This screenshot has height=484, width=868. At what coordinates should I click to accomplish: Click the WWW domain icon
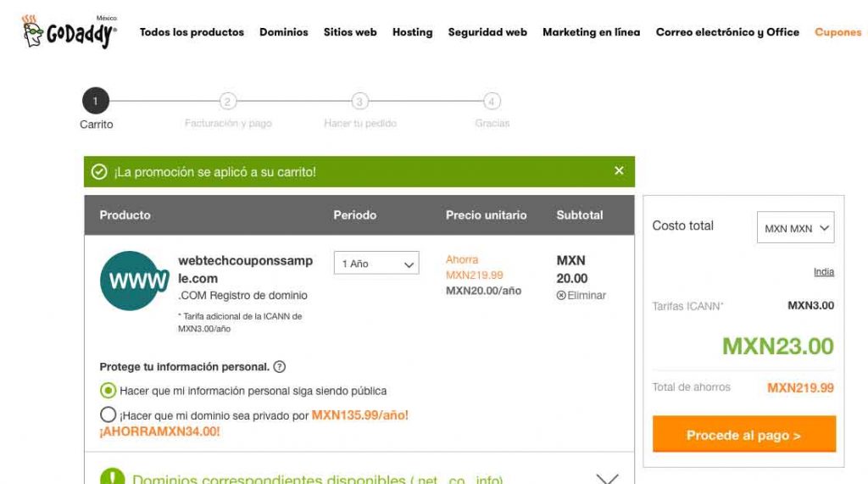134,281
